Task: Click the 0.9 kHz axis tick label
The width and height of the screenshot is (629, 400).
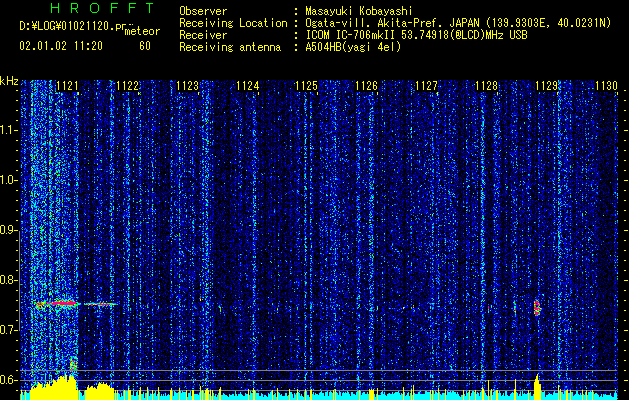Action: [9, 230]
